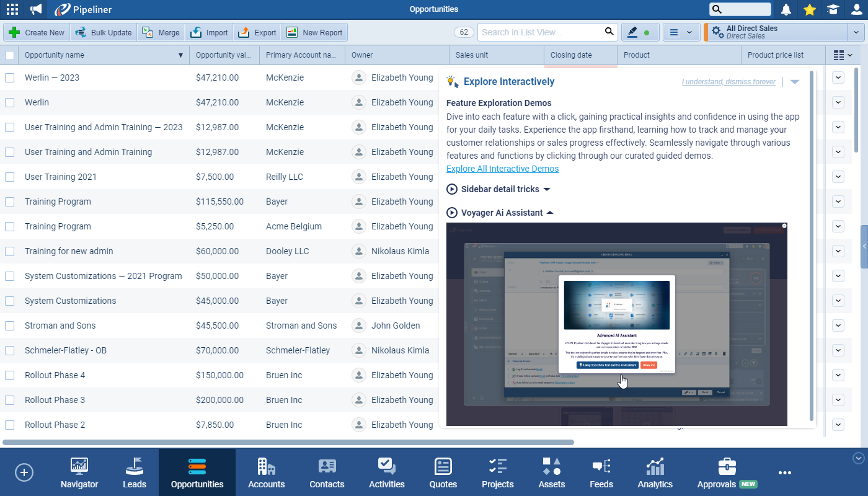Click the user profile icon

856,9
